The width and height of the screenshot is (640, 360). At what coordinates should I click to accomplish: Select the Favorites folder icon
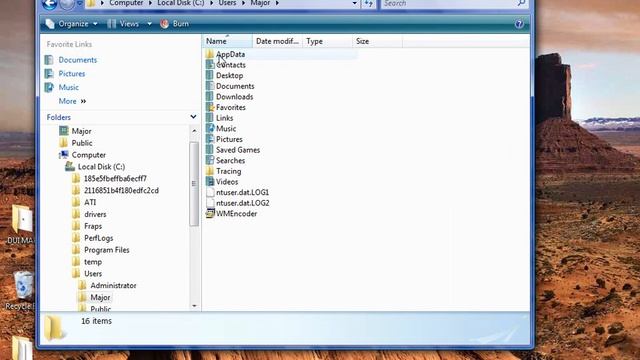point(210,107)
